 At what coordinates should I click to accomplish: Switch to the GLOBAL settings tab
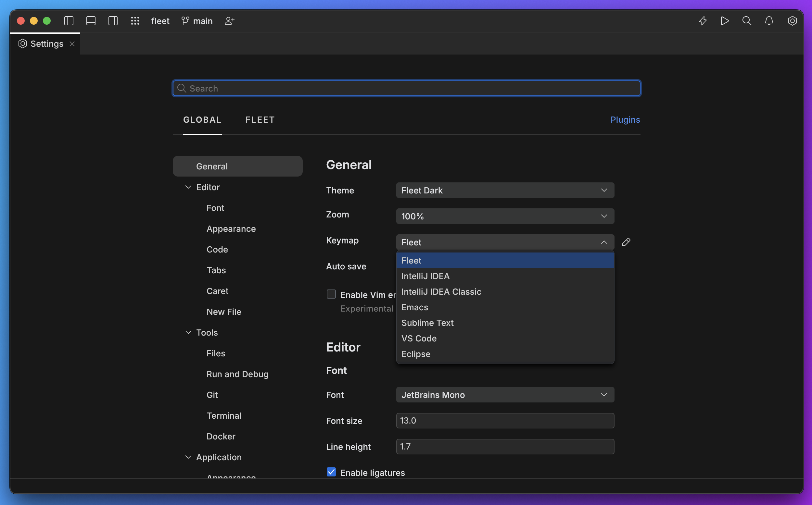tap(202, 119)
